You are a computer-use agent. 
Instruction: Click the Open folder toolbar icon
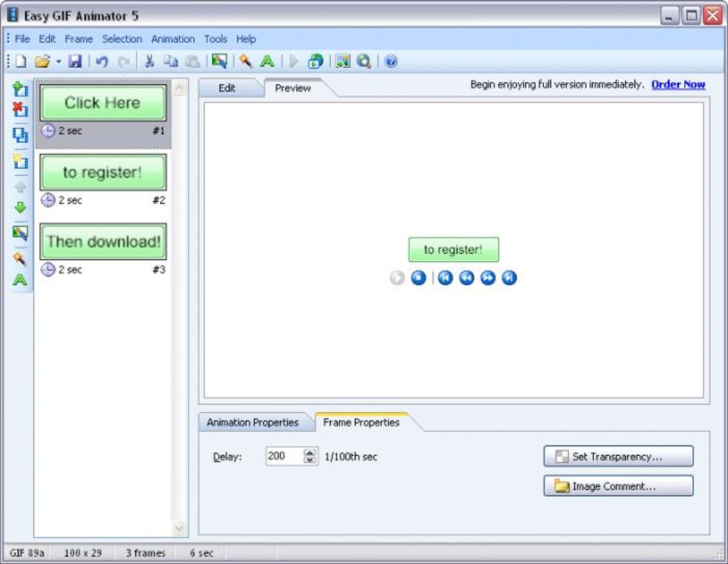pyautogui.click(x=42, y=61)
